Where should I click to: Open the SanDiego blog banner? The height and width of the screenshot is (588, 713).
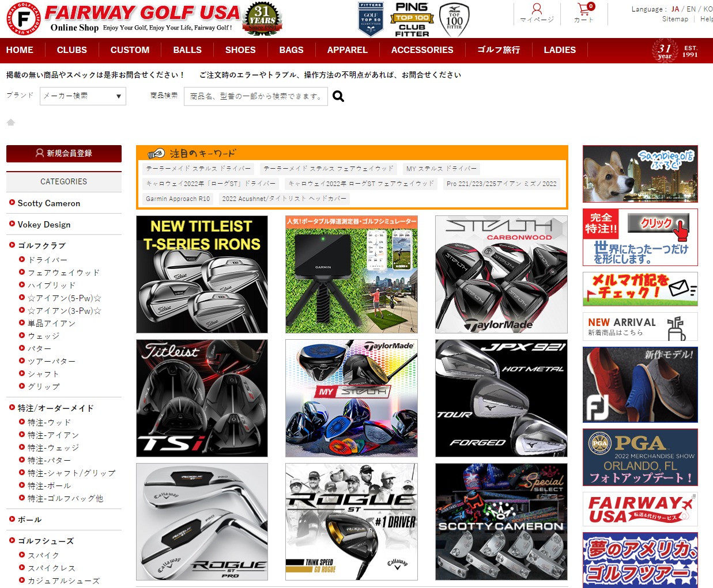click(640, 174)
